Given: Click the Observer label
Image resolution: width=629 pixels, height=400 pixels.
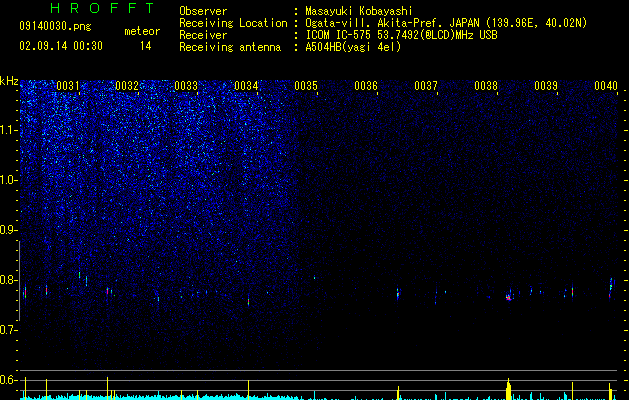Looking at the screenshot, I should tap(203, 11).
